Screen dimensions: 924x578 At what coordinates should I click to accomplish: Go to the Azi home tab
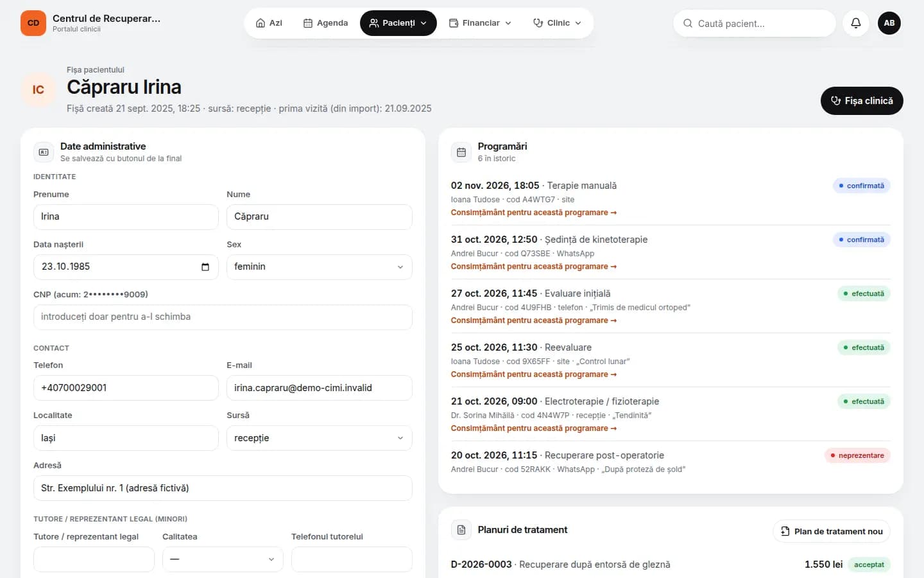point(269,23)
